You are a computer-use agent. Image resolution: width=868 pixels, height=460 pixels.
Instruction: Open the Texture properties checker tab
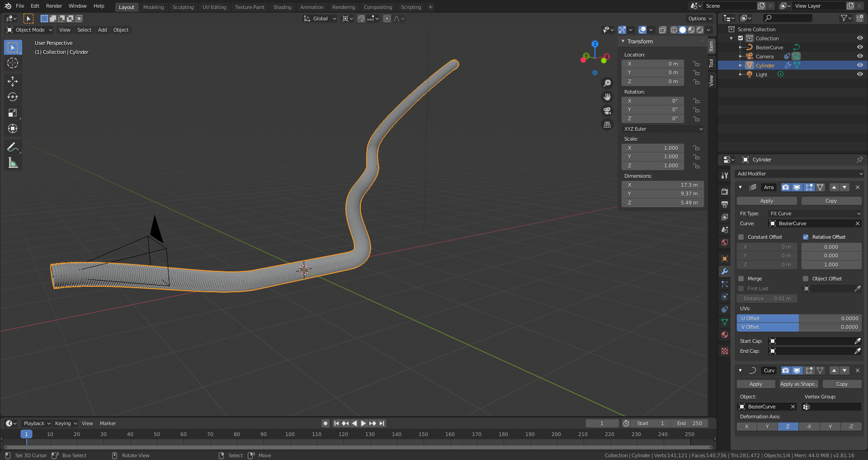725,351
